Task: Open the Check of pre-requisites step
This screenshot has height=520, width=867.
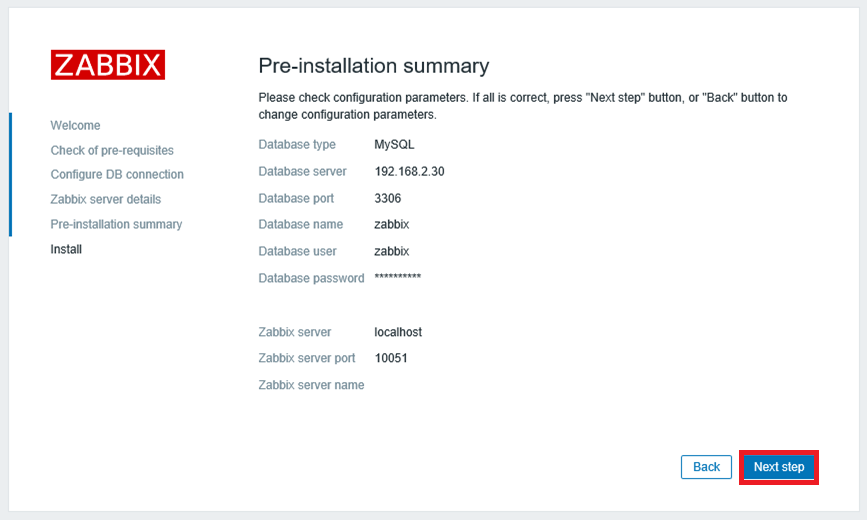Action: click(x=112, y=150)
